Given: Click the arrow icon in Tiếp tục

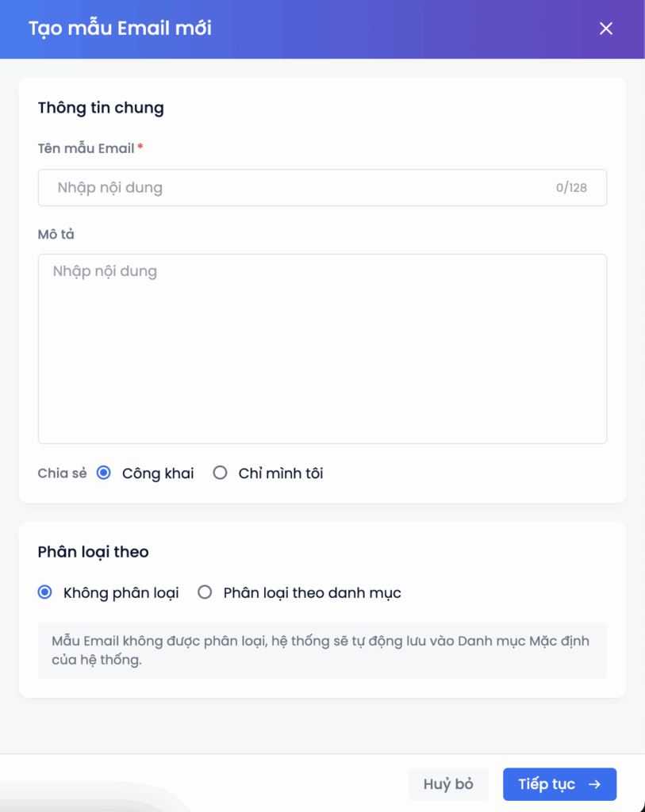Looking at the screenshot, I should click(x=594, y=785).
